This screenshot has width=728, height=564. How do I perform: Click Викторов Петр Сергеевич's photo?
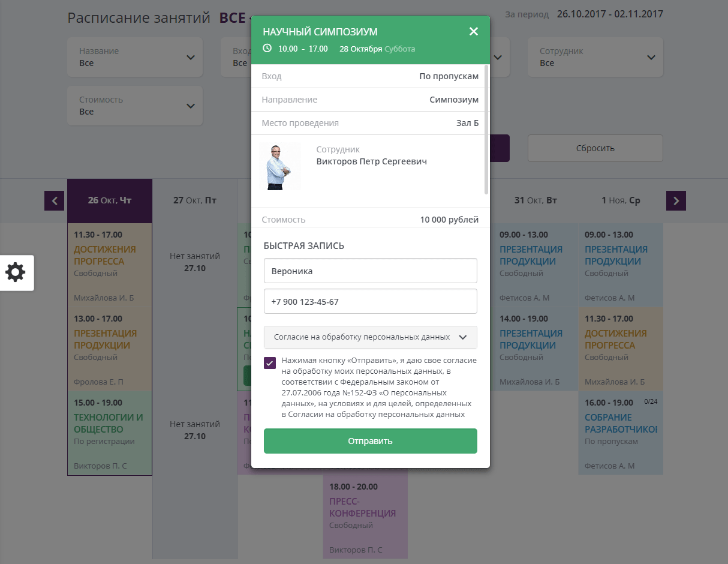(x=280, y=167)
